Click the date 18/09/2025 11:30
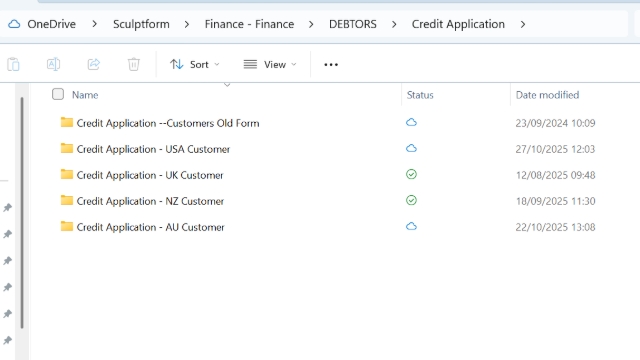The width and height of the screenshot is (640, 360). [555, 201]
